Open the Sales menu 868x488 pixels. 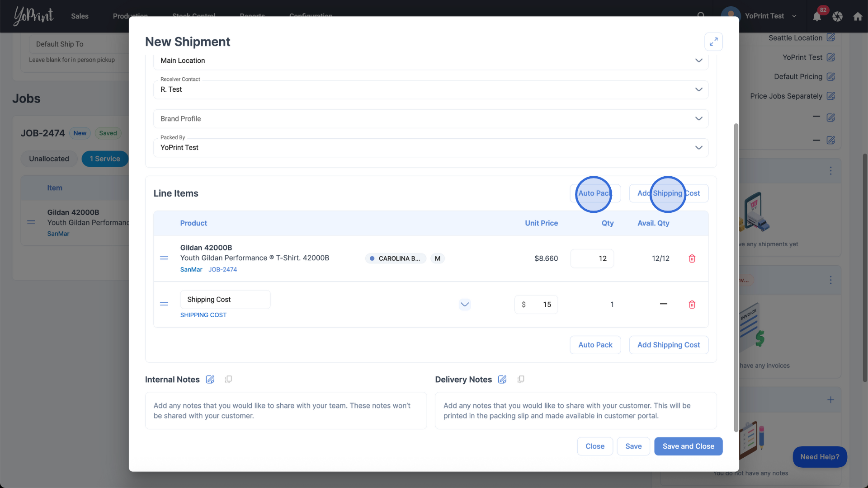point(80,16)
